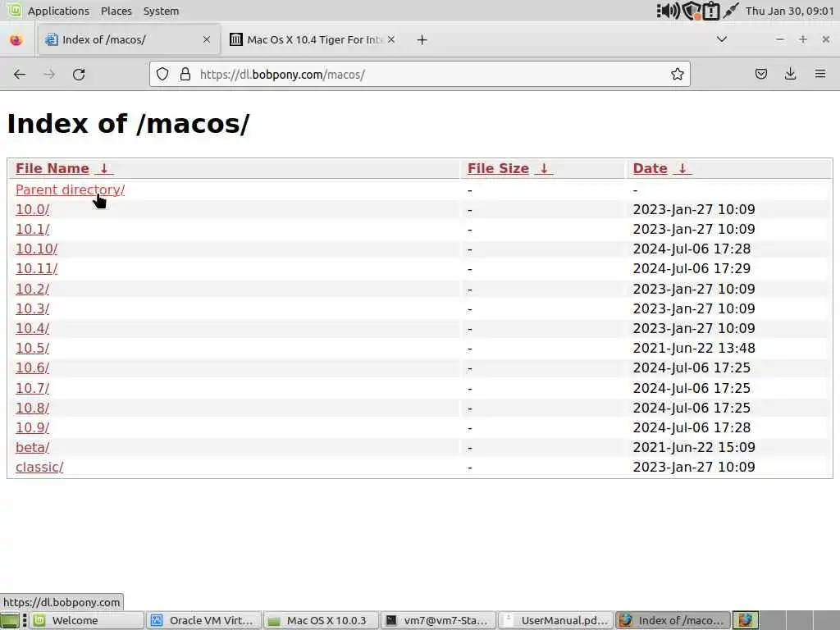Click the date 2021-Jun-22 13:48

[694, 348]
